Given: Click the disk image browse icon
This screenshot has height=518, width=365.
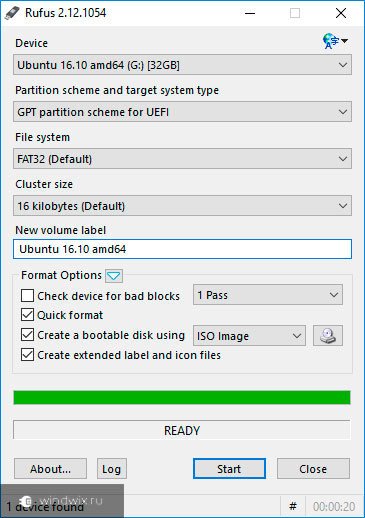Looking at the screenshot, I should [x=328, y=336].
